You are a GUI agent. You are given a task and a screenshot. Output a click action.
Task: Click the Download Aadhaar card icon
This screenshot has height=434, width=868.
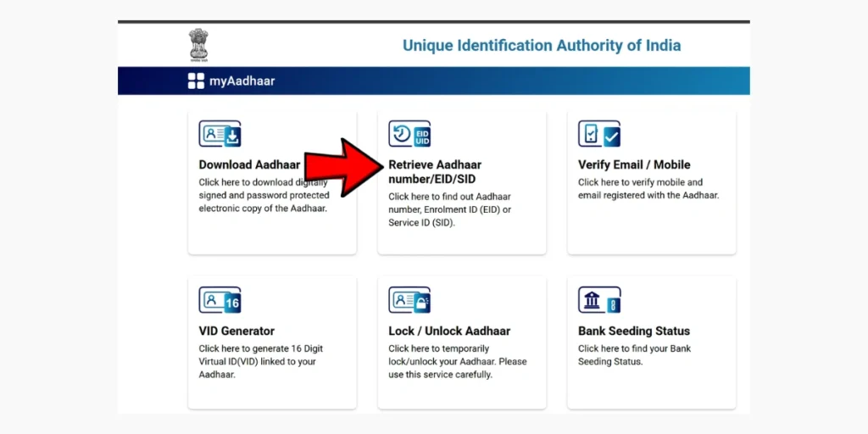(x=220, y=133)
